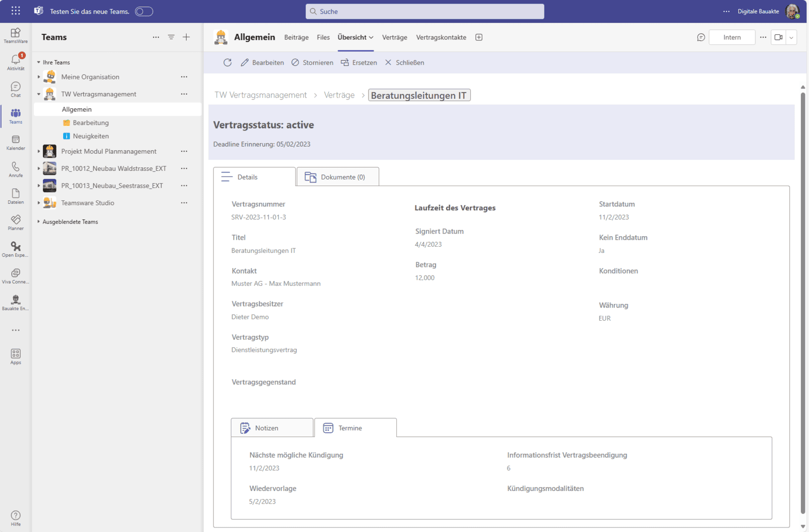Open the channel conversation icon
Viewport: 809px width, 532px height.
(x=701, y=37)
